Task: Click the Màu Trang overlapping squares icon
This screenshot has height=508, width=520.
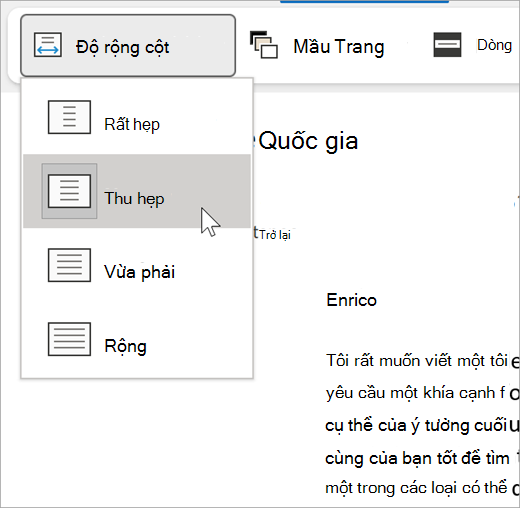Action: (264, 45)
